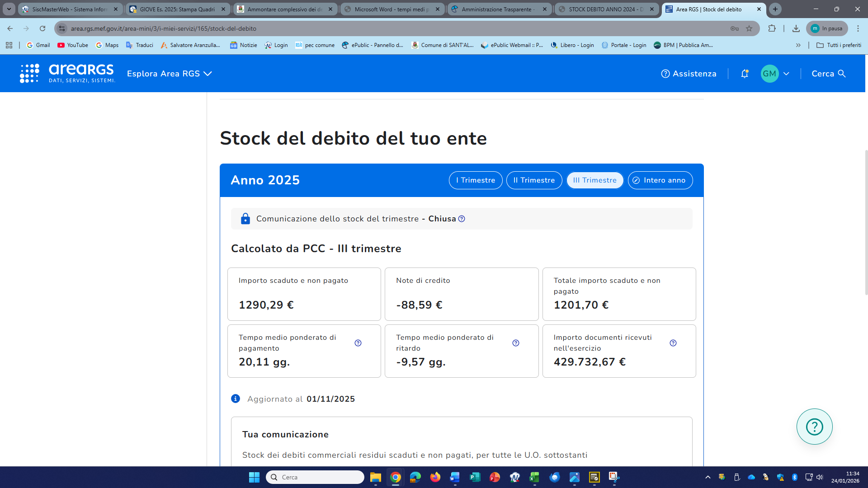Bookmark this page with the star icon
The image size is (868, 488).
coord(749,28)
